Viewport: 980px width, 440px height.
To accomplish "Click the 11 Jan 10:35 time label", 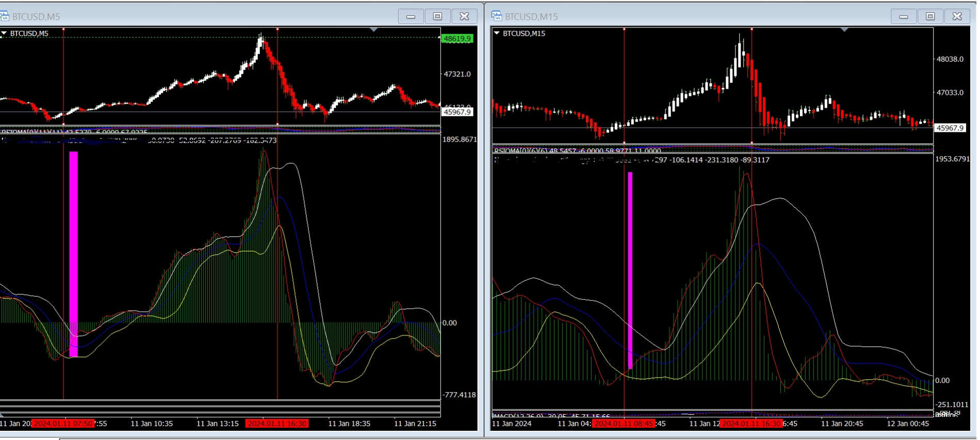I will click(152, 424).
